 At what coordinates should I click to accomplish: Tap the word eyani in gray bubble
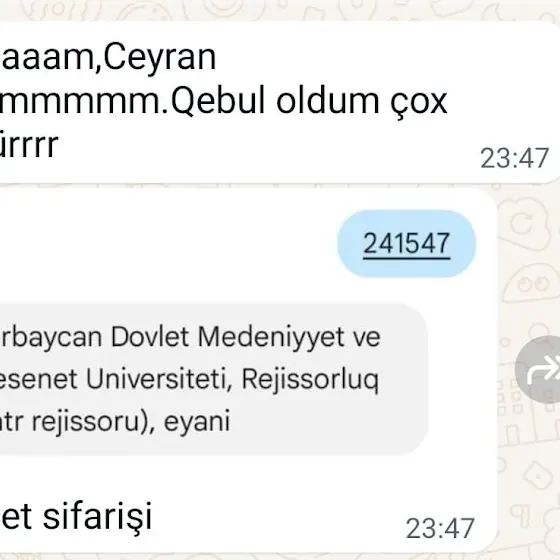tap(196, 422)
